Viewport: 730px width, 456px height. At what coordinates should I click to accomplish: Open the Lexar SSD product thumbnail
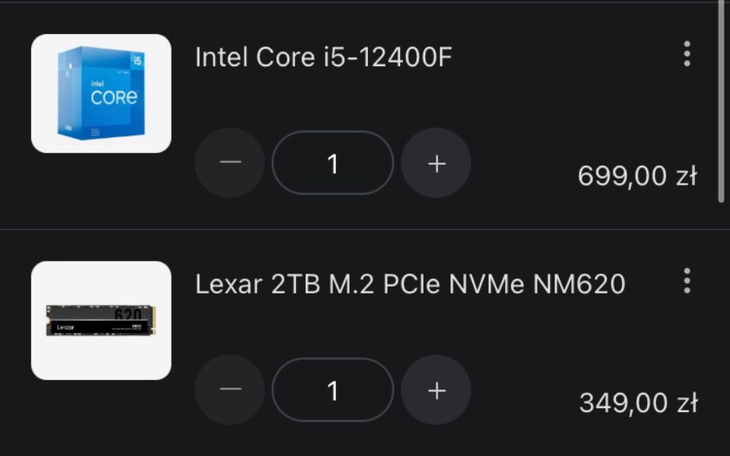(x=101, y=321)
